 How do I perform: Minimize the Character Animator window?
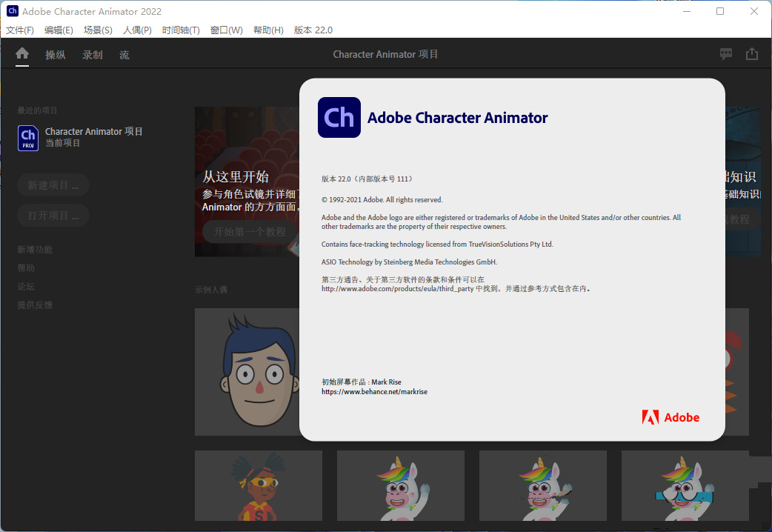click(x=687, y=11)
